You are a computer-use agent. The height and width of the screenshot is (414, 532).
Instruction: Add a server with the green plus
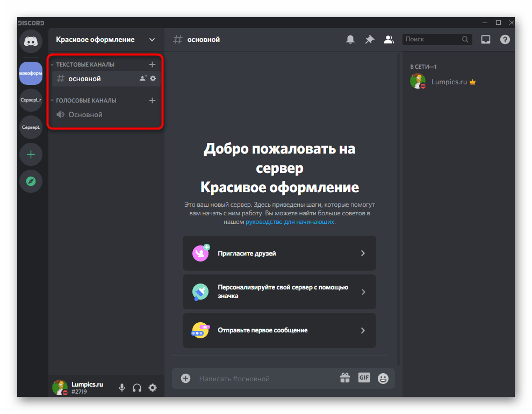(x=31, y=155)
